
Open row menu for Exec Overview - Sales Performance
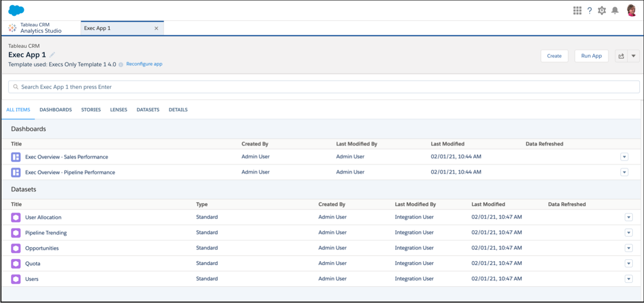pyautogui.click(x=624, y=157)
